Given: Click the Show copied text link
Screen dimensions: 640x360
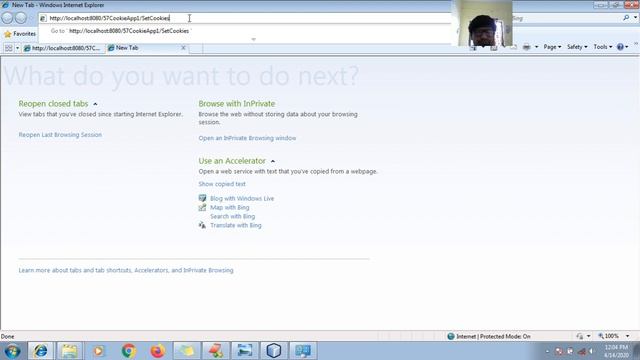Looking at the screenshot, I should point(222,184).
